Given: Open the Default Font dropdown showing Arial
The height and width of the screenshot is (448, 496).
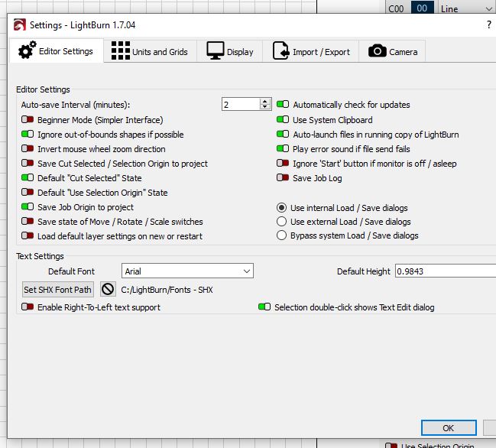Looking at the screenshot, I should [187, 271].
